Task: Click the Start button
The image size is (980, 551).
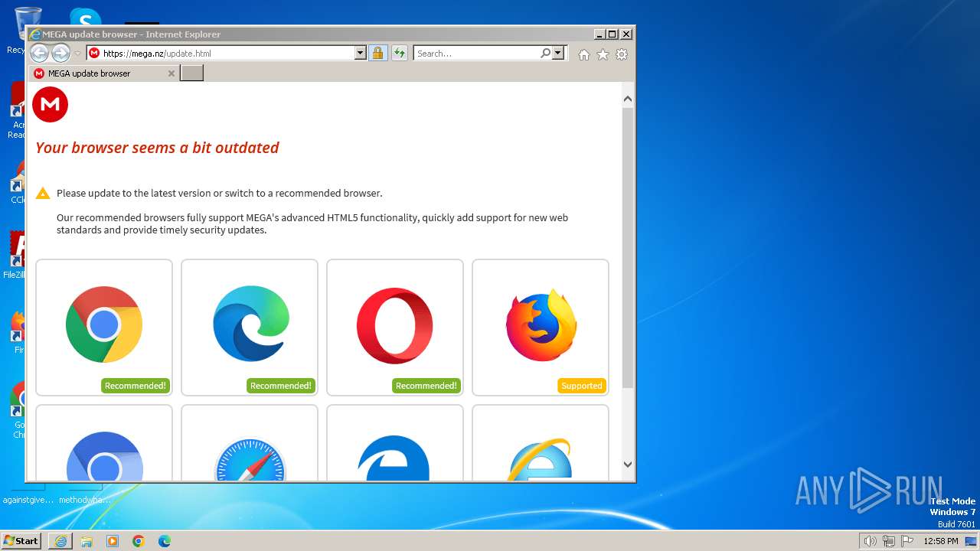Action: click(21, 540)
